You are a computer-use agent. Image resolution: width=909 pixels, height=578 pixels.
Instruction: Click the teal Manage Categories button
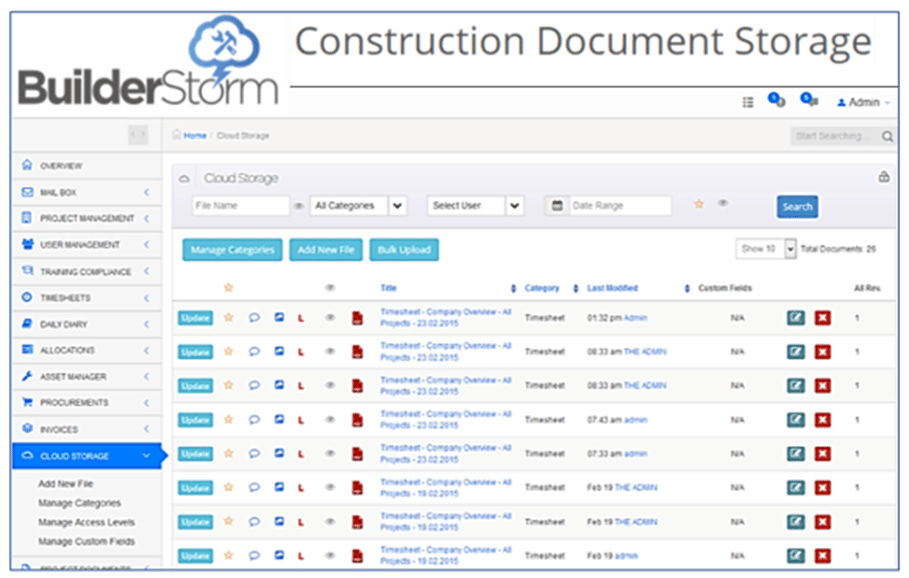232,250
